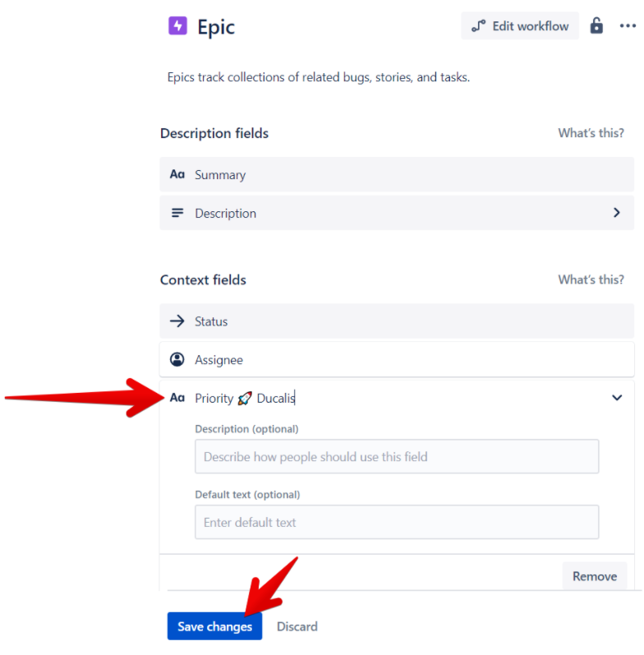The width and height of the screenshot is (644, 655).
Task: Click the Default text input box
Action: [x=397, y=522]
